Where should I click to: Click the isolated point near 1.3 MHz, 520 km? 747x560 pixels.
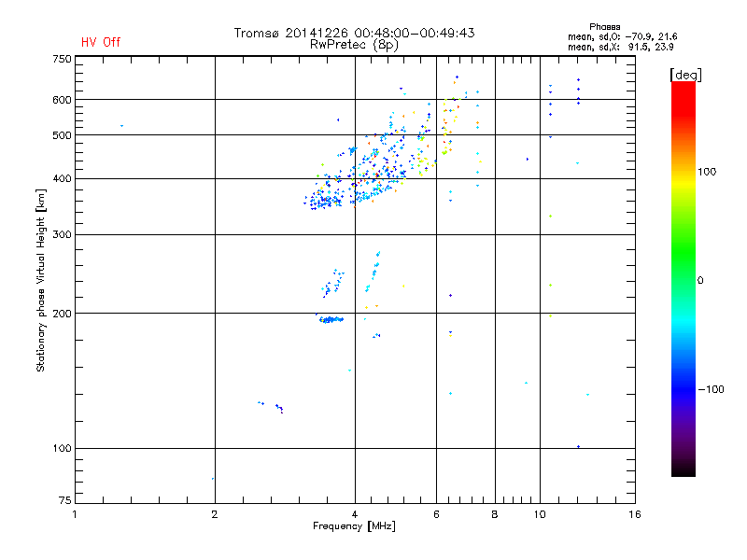pyautogui.click(x=122, y=126)
